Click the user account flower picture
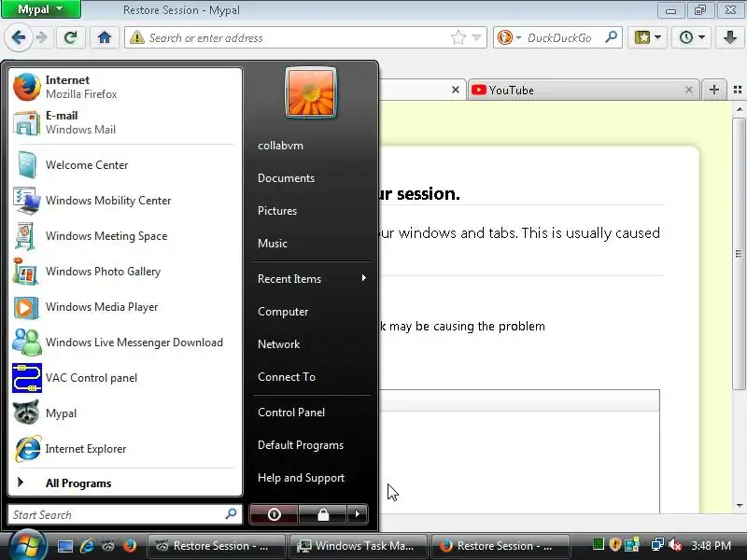 pos(311,92)
